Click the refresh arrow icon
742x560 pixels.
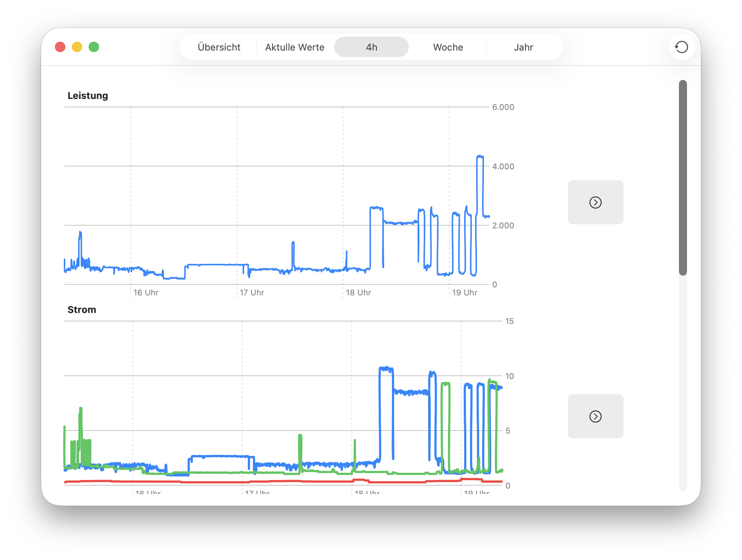coord(681,47)
